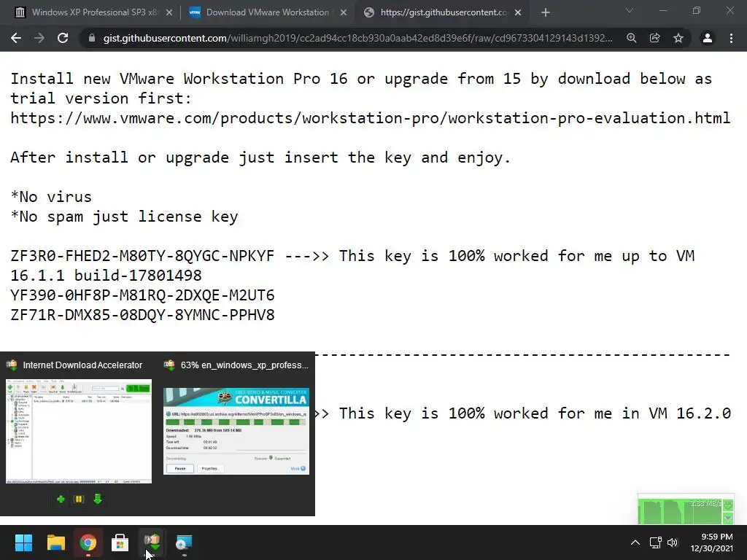This screenshot has height=560, width=747.
Task: Click the segmented download progress bar
Action: [236, 422]
